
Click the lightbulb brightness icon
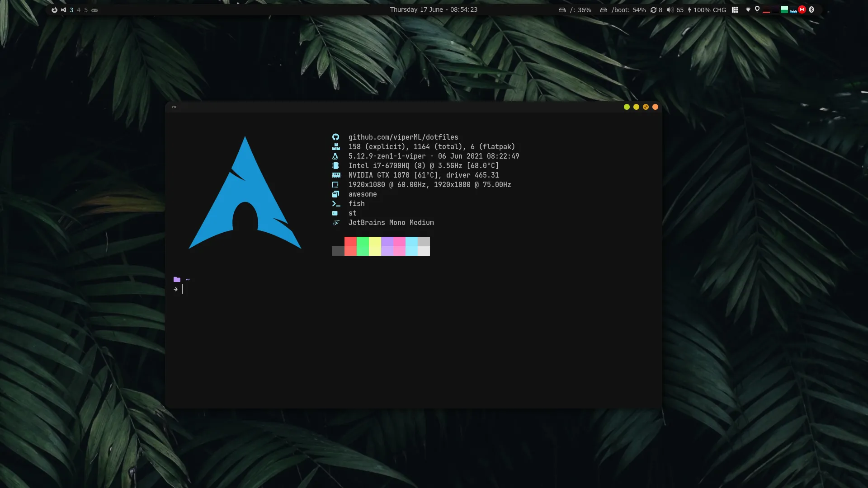tap(757, 9)
